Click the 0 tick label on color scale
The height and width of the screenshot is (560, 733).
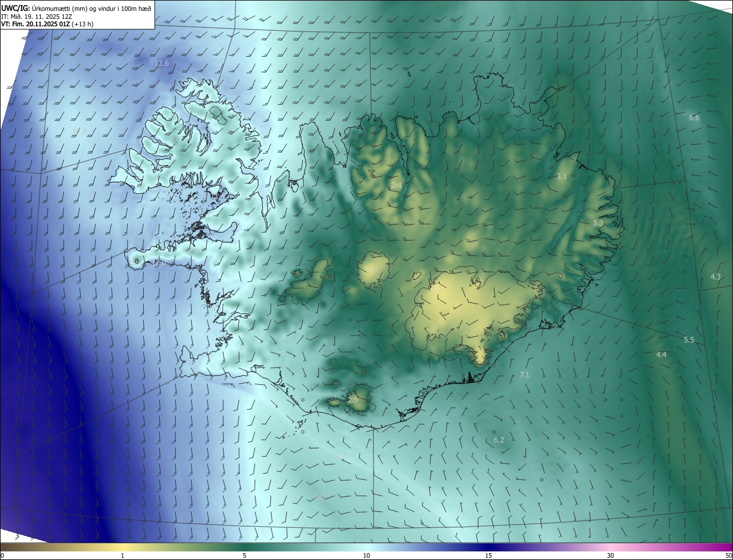point(2,555)
